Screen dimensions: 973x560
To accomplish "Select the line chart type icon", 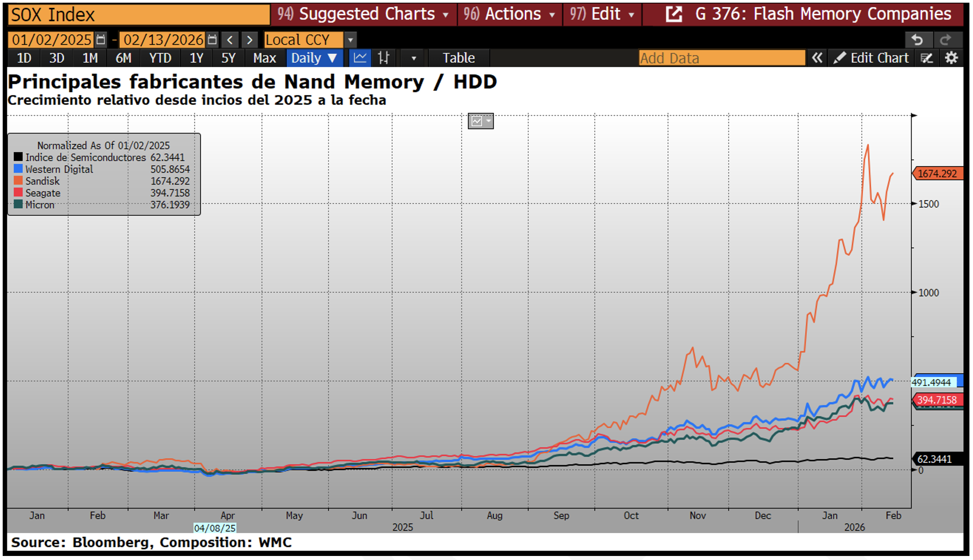I will (360, 58).
